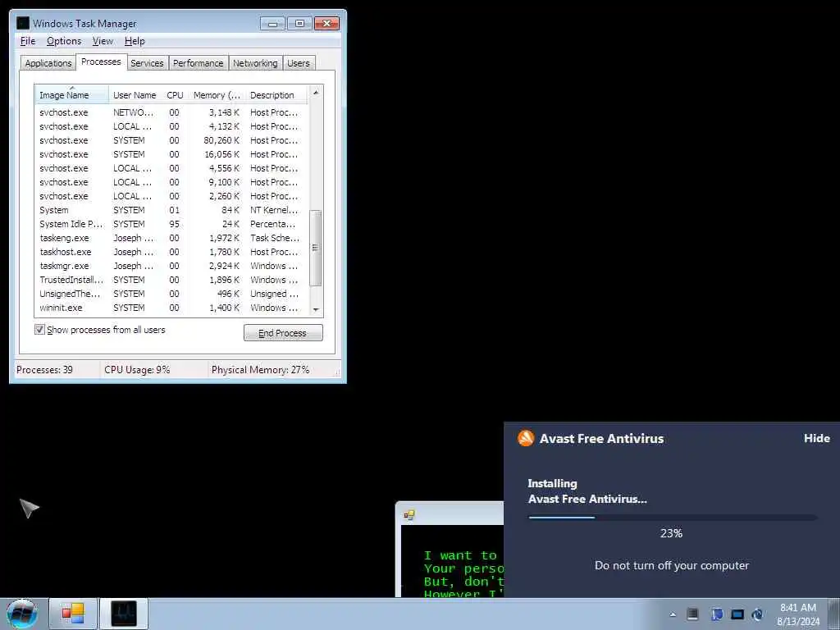This screenshot has width=840, height=630.
Task: Show hidden tray icons with the arrow
Action: click(x=673, y=614)
